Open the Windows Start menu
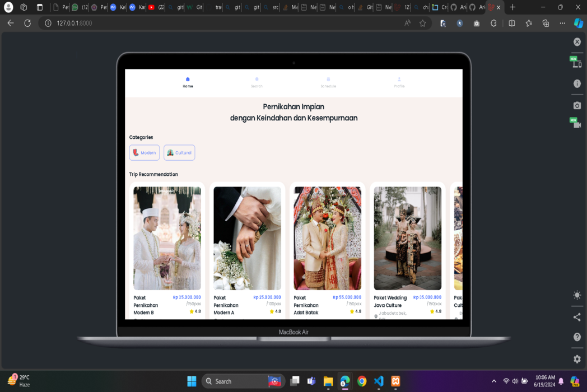 [192, 381]
